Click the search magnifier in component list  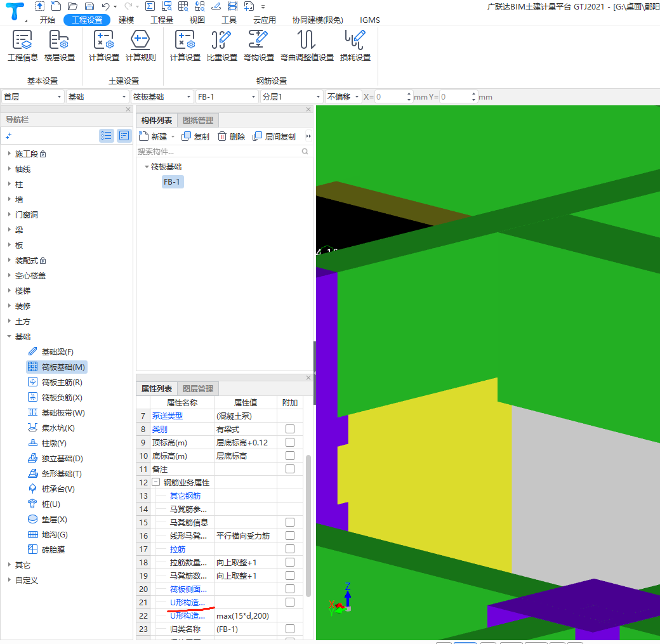point(305,152)
